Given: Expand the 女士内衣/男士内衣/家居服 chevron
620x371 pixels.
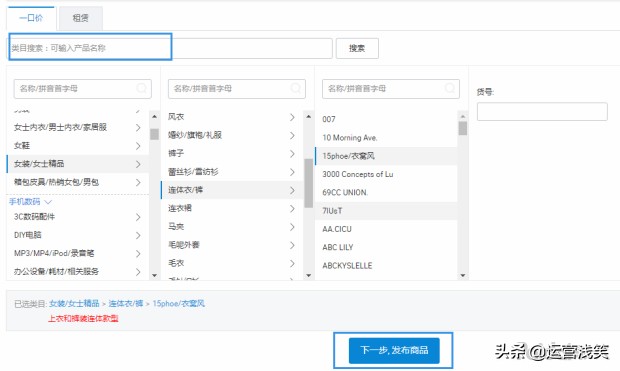Looking at the screenshot, I should [138, 127].
